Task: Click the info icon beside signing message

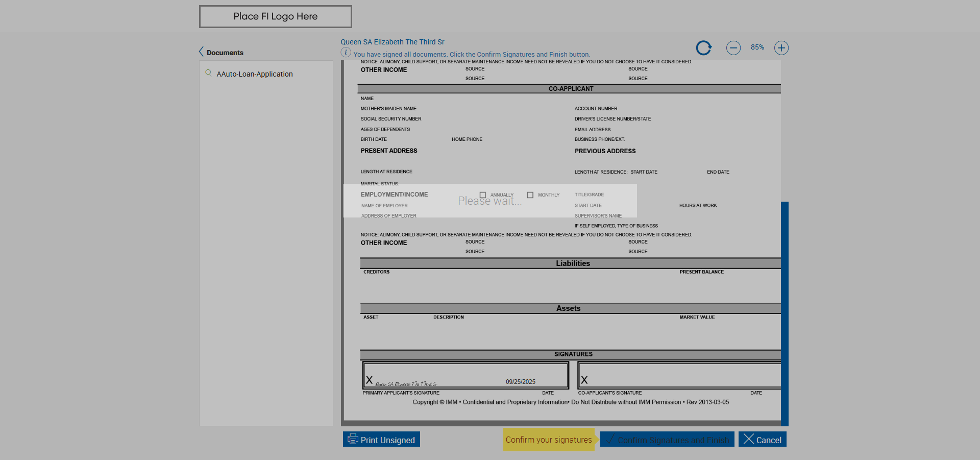Action: [346, 53]
